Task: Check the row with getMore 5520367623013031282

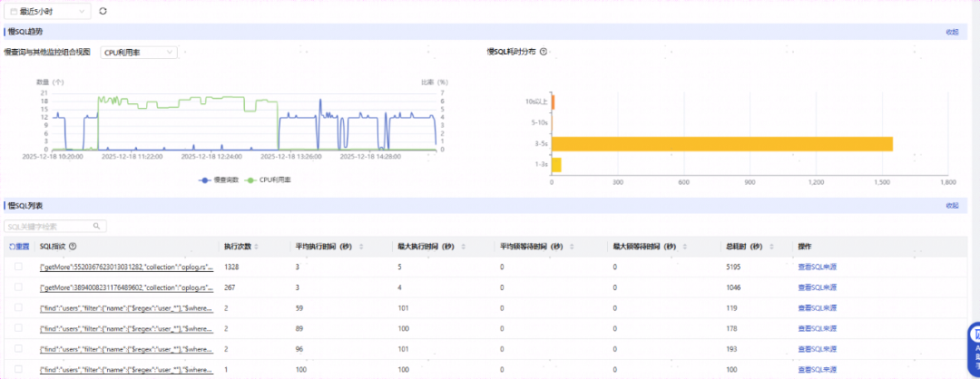Action: 19,267
